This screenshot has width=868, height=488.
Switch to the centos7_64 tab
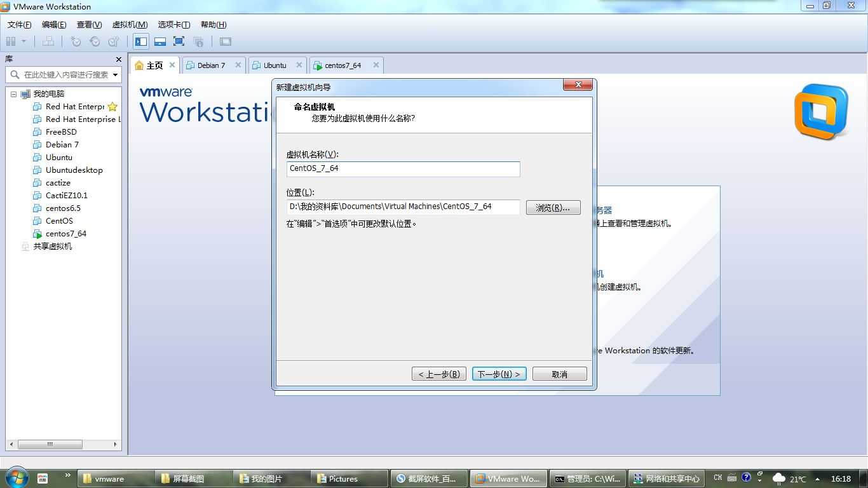[342, 65]
